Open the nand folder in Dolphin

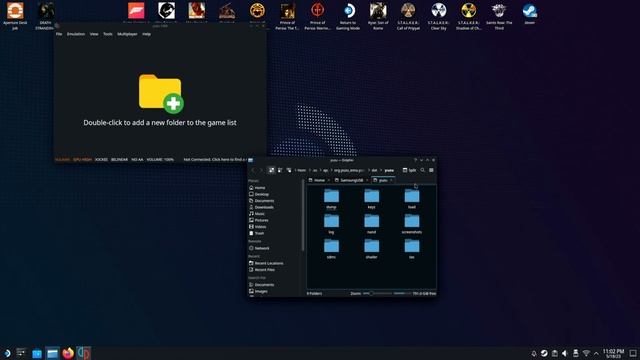[x=371, y=224]
